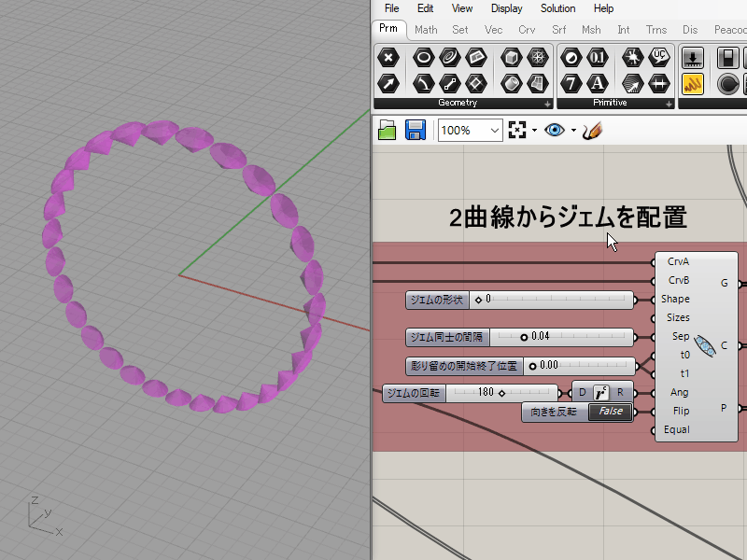Click the highlighted yellow Data Recorder icon
747x560 pixels.
coord(692,84)
